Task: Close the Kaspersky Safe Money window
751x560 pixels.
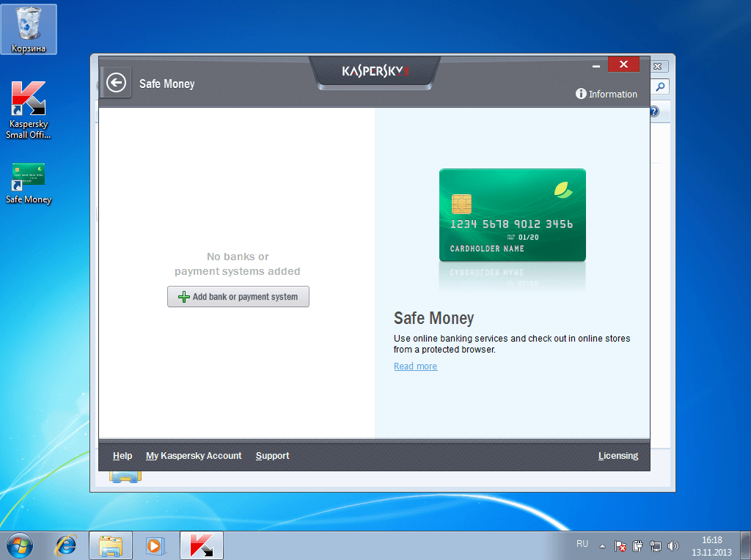Action: pyautogui.click(x=623, y=65)
